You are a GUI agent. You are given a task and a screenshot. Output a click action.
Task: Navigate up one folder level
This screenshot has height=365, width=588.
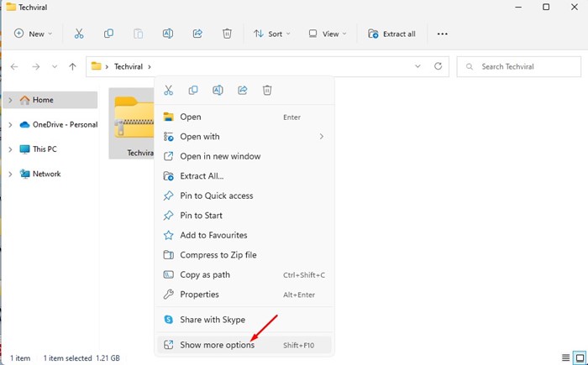72,66
